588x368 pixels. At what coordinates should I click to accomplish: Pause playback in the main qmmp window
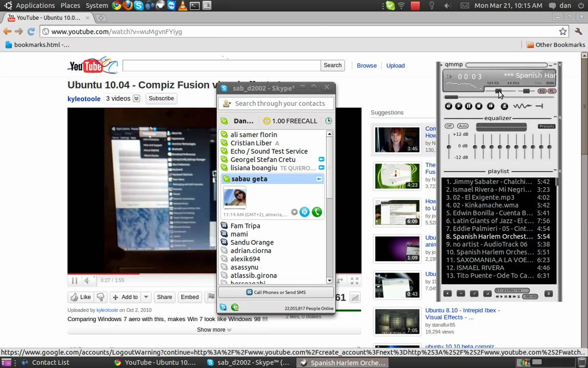pos(469,106)
